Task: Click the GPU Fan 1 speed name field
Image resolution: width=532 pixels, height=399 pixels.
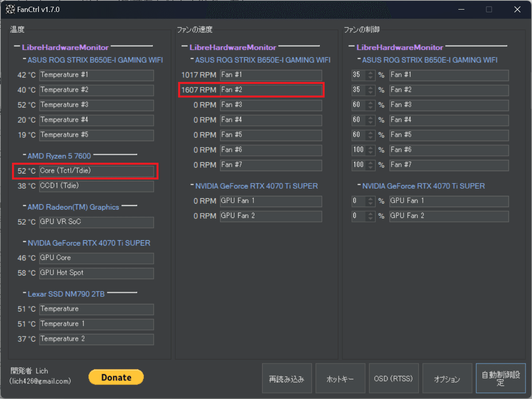Action: tap(271, 201)
